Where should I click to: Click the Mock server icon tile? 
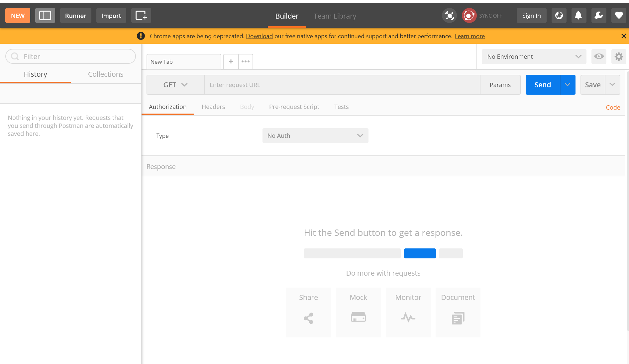pos(358,313)
